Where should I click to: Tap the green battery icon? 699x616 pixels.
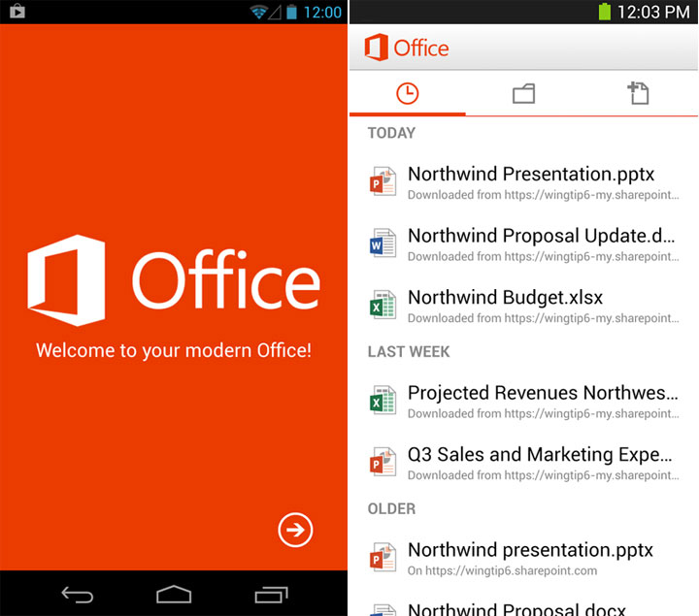(x=605, y=11)
